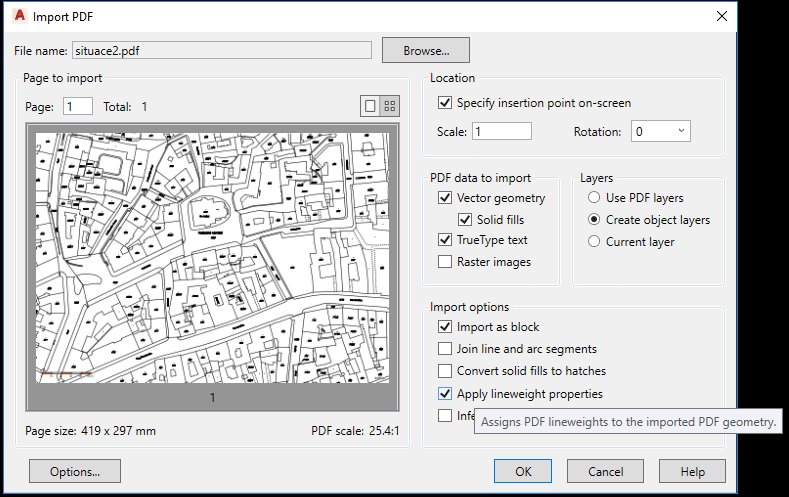
Task: Select Create object layers option
Action: point(594,220)
